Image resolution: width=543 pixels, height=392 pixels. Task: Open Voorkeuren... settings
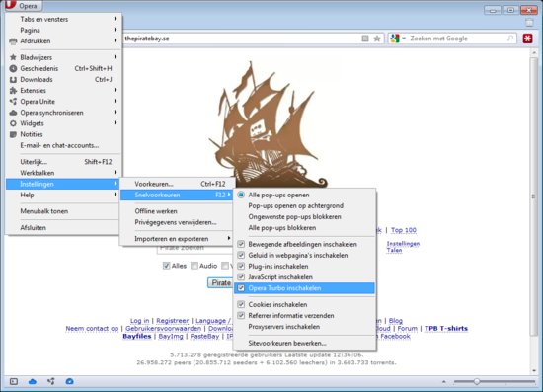tap(177, 184)
